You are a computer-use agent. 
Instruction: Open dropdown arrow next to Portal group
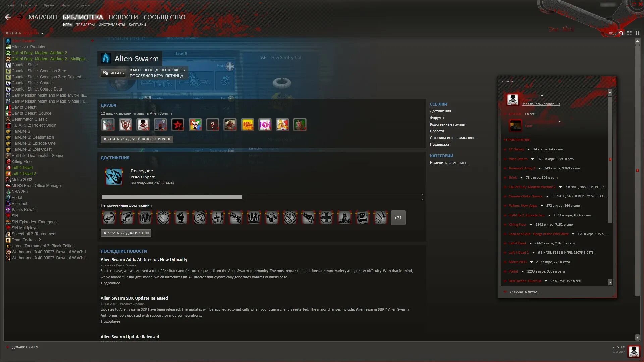coord(523,271)
